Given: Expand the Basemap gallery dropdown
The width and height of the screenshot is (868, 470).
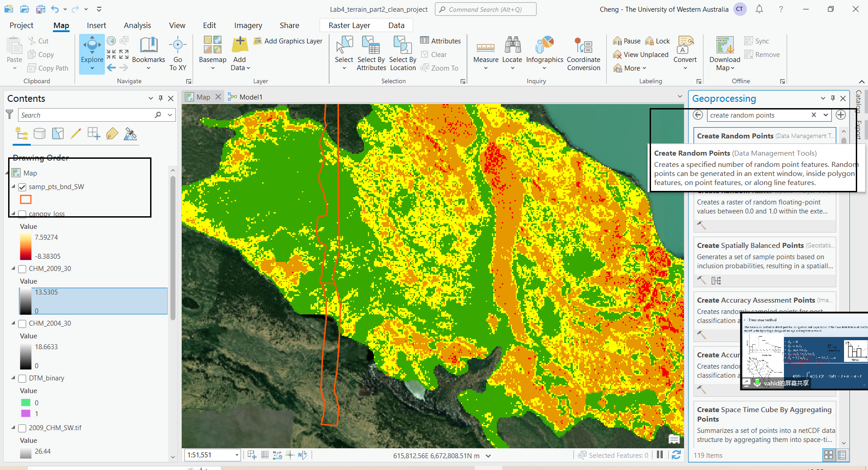Looking at the screenshot, I should (x=212, y=68).
